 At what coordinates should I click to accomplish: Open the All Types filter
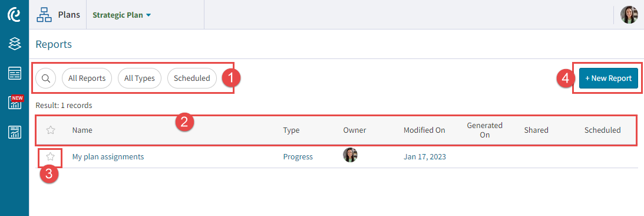(140, 78)
